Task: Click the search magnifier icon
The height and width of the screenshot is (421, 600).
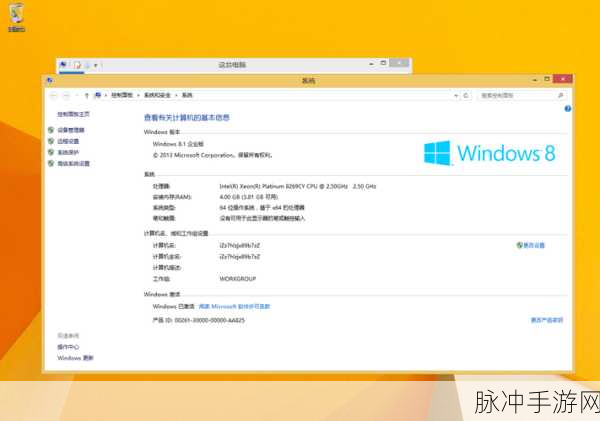Action: [x=561, y=95]
